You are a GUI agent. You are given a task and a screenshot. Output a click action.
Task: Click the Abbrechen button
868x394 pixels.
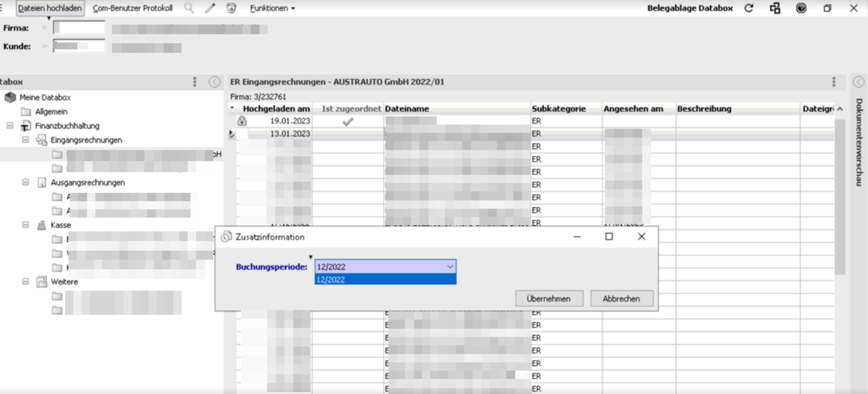point(621,298)
